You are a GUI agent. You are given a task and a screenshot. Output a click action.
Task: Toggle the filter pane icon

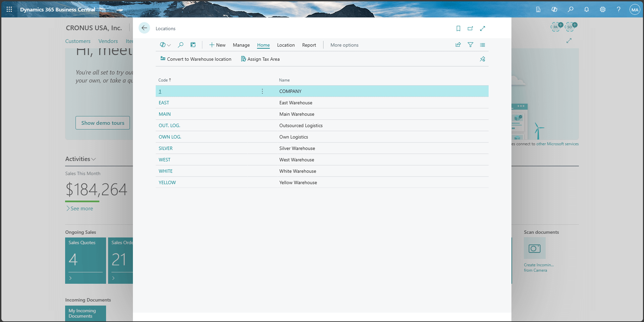tap(471, 45)
